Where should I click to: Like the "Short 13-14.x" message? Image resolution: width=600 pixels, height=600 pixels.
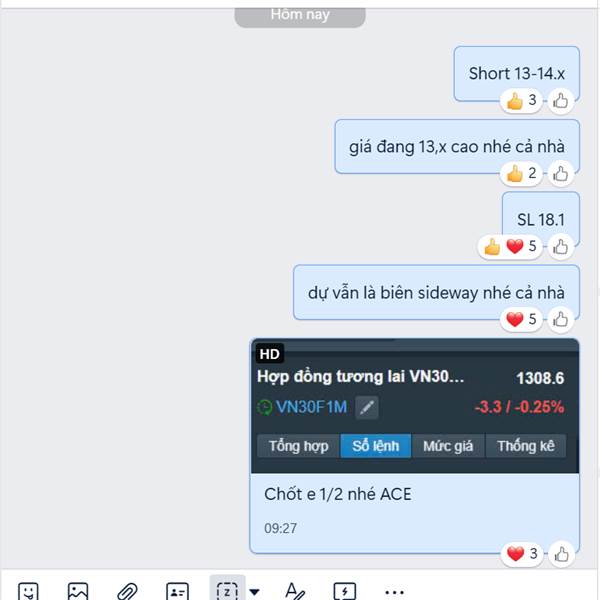click(561, 101)
